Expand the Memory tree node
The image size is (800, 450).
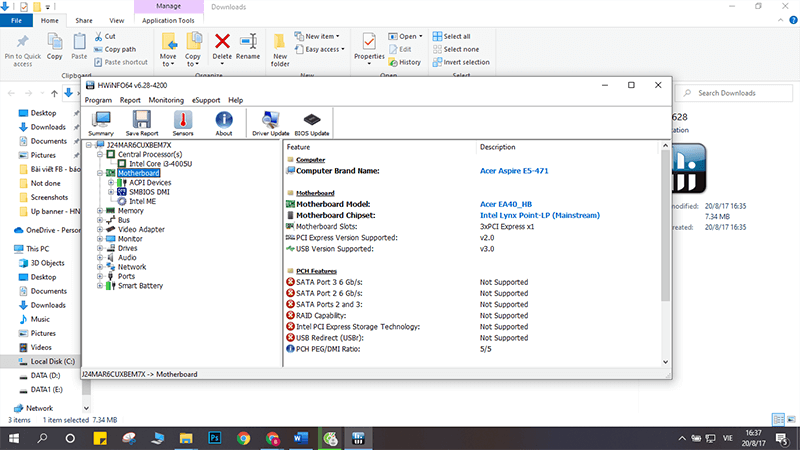pos(100,211)
